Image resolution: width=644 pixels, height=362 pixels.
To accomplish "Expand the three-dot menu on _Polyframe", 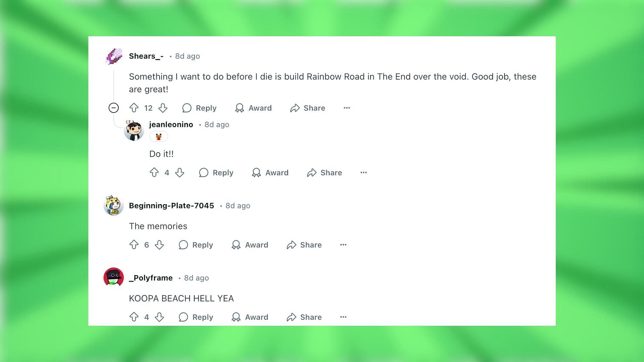I will point(344,317).
